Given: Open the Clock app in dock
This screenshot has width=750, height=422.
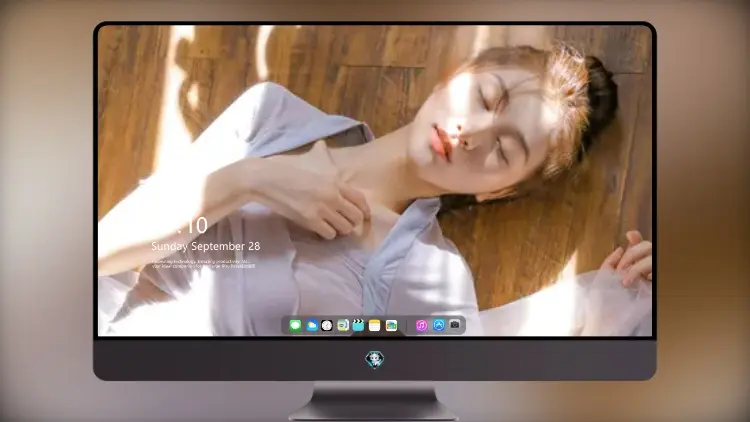Looking at the screenshot, I should coord(327,325).
